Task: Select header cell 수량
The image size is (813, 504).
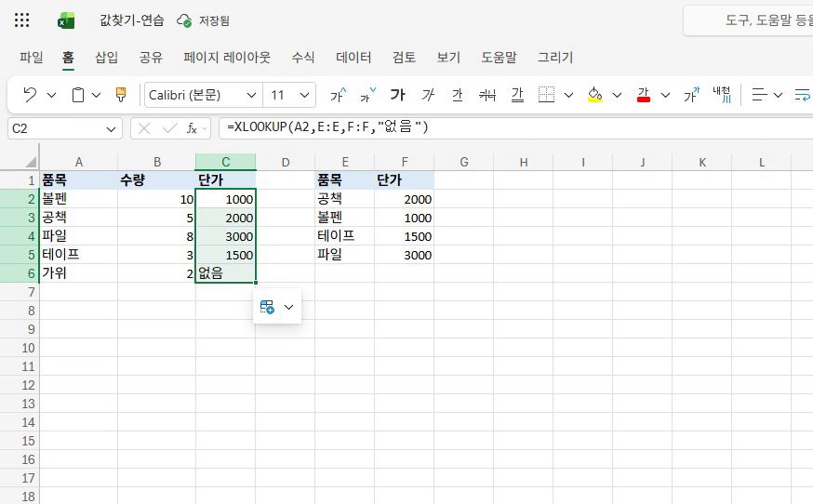Action: 156,179
